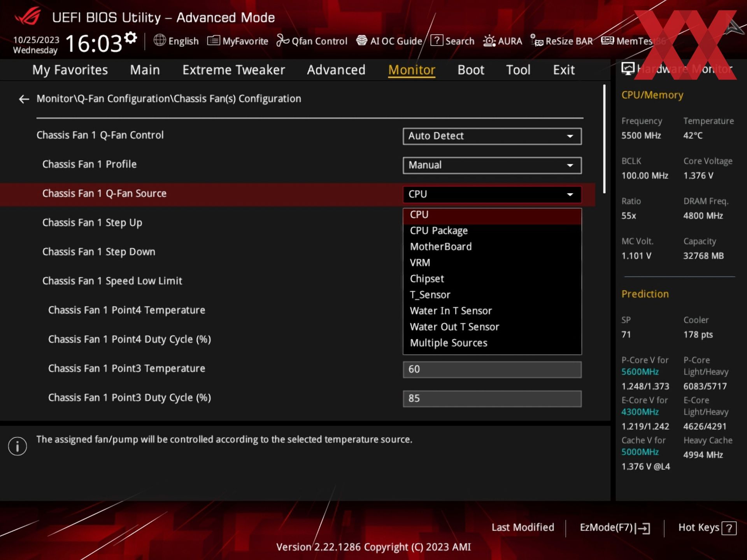
Task: Click the settings list scrollbar
Action: (x=604, y=139)
